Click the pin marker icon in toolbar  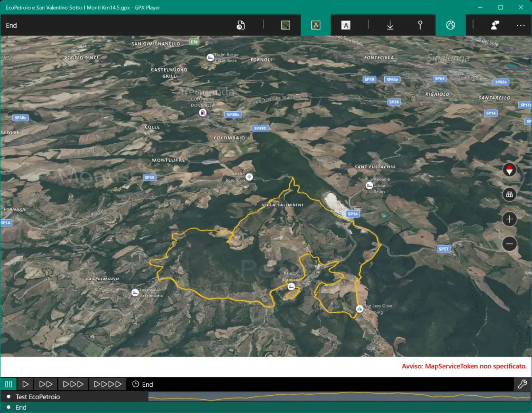tap(420, 25)
